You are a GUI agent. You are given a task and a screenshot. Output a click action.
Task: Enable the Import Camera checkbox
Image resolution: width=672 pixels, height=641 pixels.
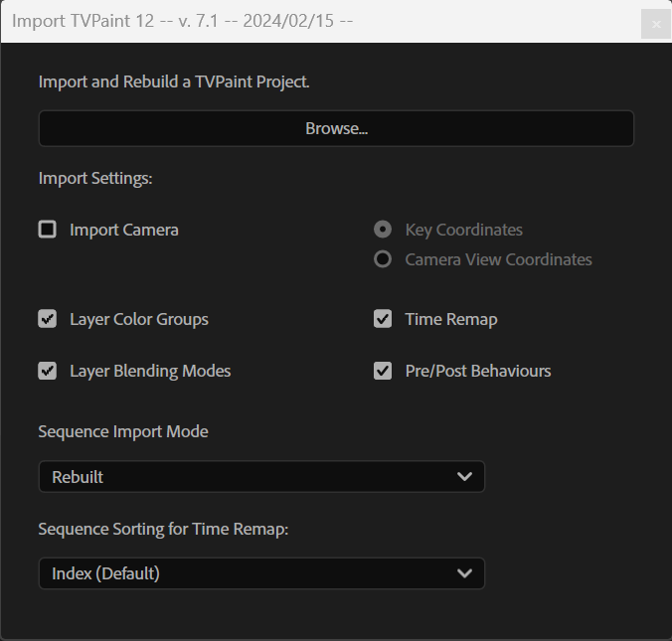[47, 230]
